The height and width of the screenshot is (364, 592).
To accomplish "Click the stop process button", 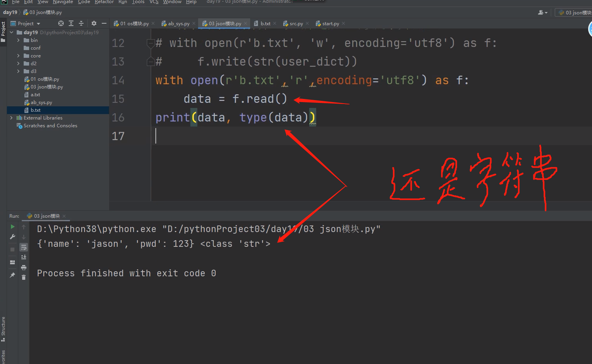I will pos(12,250).
